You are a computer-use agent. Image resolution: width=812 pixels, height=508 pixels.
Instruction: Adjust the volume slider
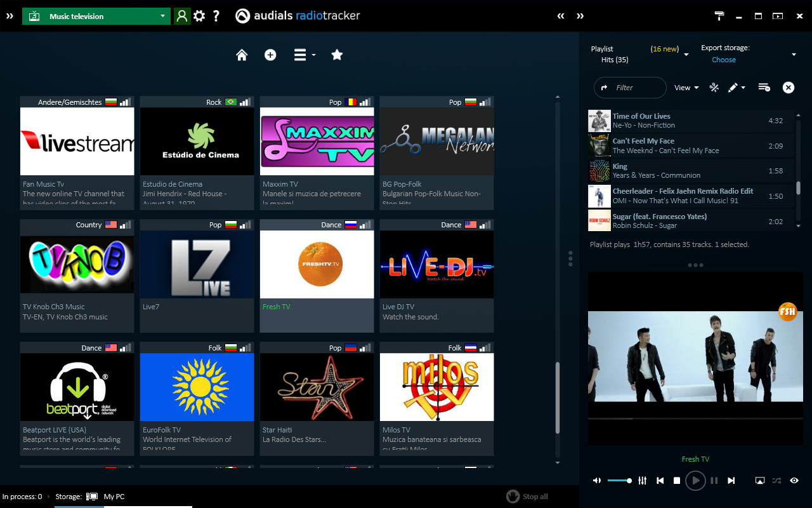point(619,481)
